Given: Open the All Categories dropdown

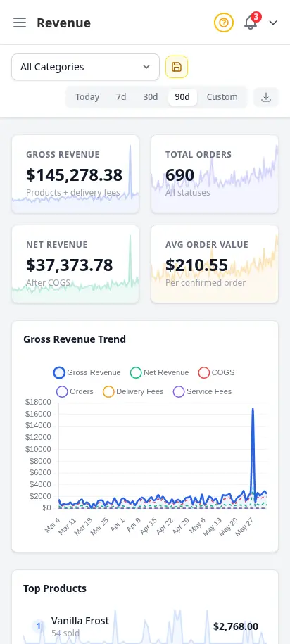Looking at the screenshot, I should (85, 67).
